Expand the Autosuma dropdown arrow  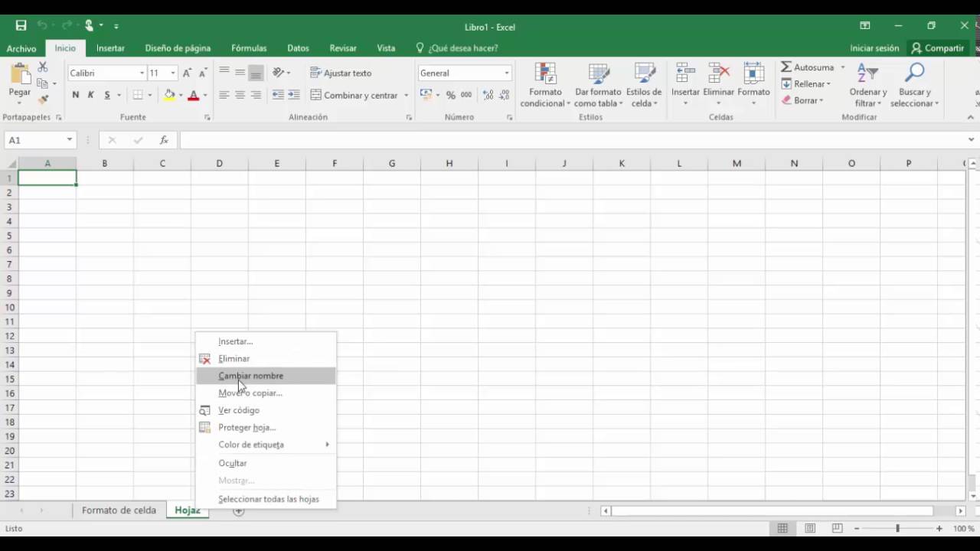tap(842, 67)
